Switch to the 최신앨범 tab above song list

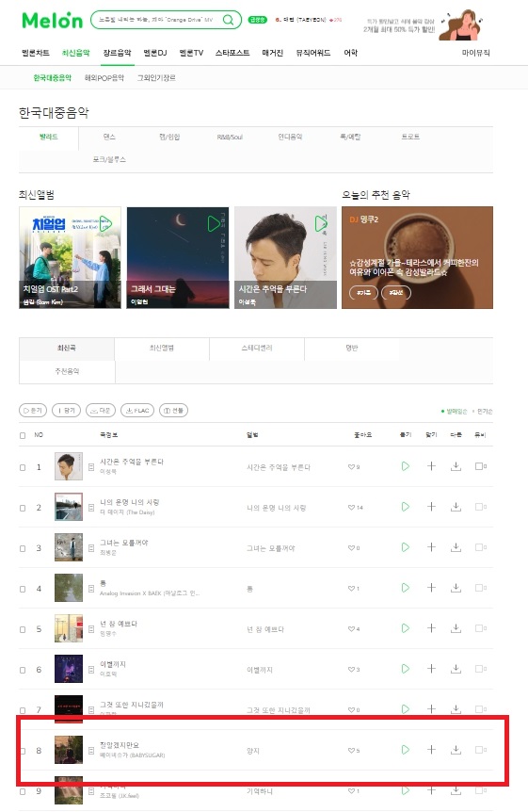162,348
